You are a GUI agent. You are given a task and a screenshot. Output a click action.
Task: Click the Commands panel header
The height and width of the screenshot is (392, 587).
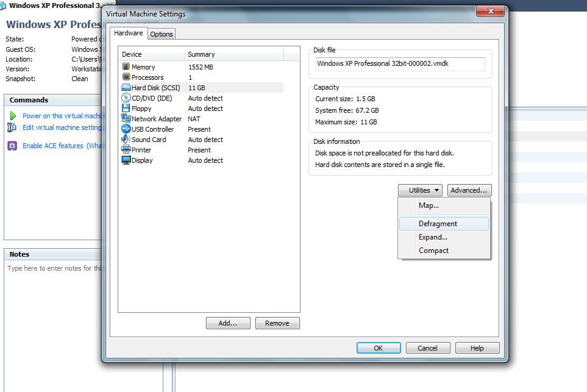[x=53, y=100]
